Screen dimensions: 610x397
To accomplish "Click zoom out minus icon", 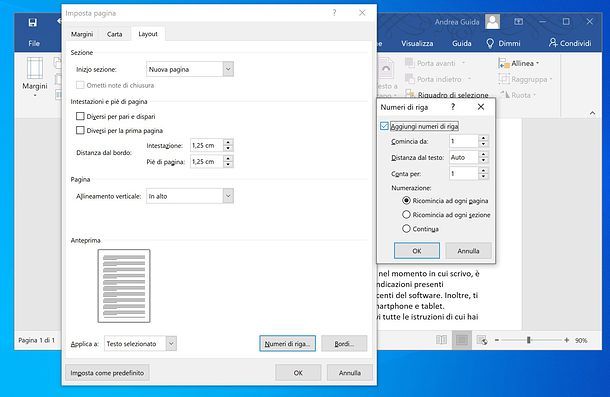I will point(497,340).
